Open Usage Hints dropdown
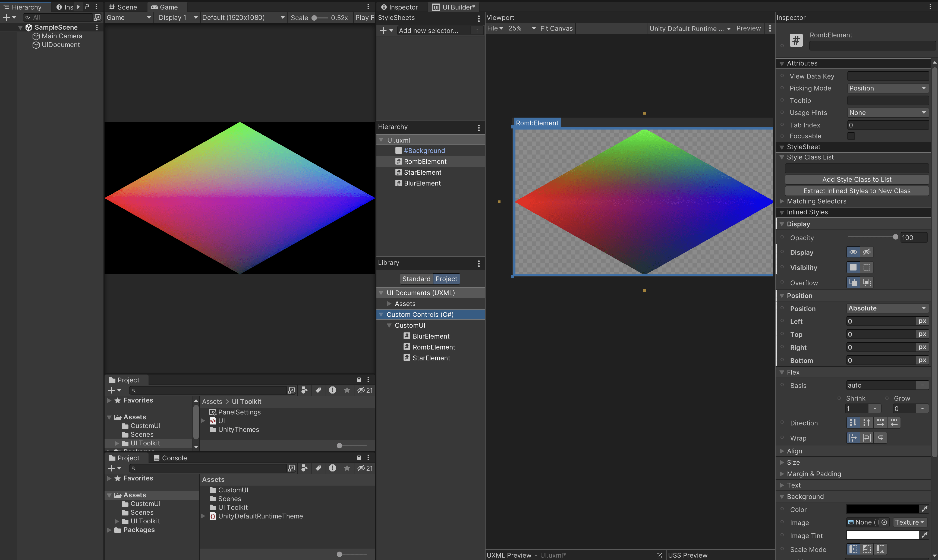The width and height of the screenshot is (938, 560). (887, 112)
